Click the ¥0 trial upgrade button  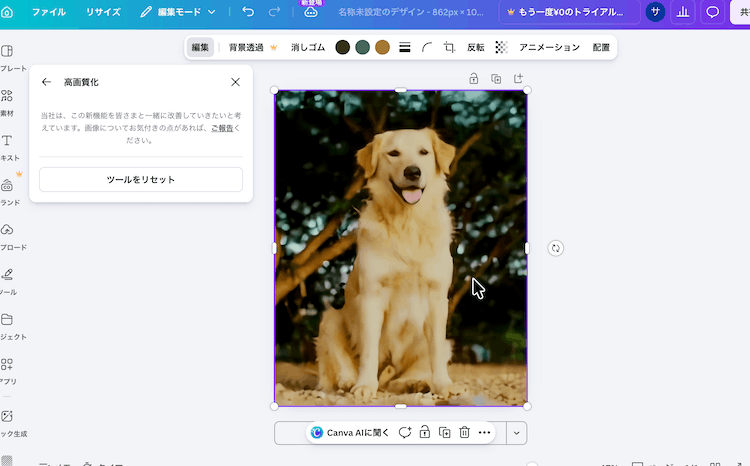[x=569, y=12]
